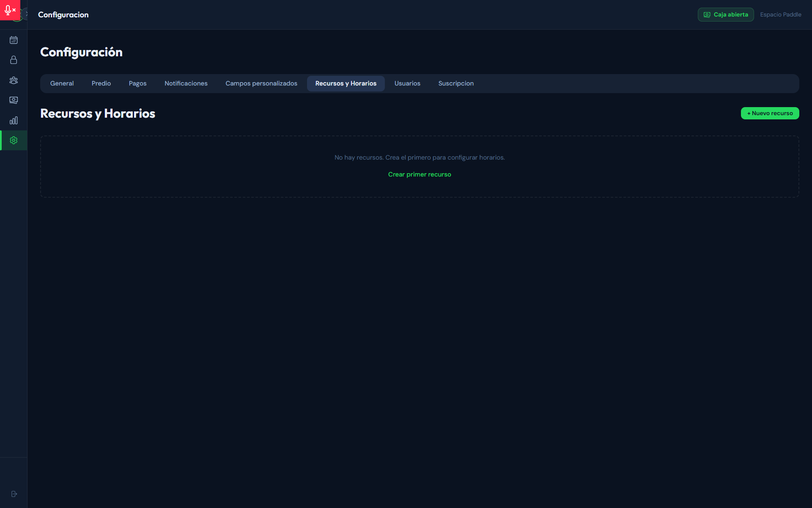Image resolution: width=812 pixels, height=508 pixels.
Task: Select the Campos personalizados tab
Action: (x=261, y=83)
